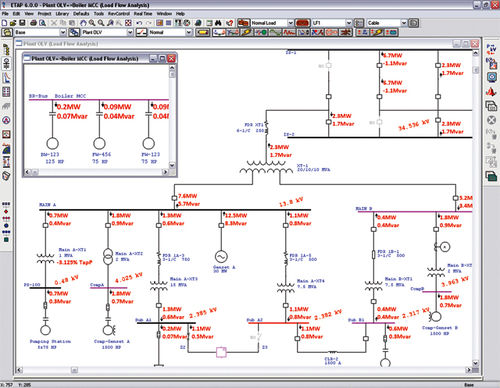Open the Project menu

coord(44,14)
